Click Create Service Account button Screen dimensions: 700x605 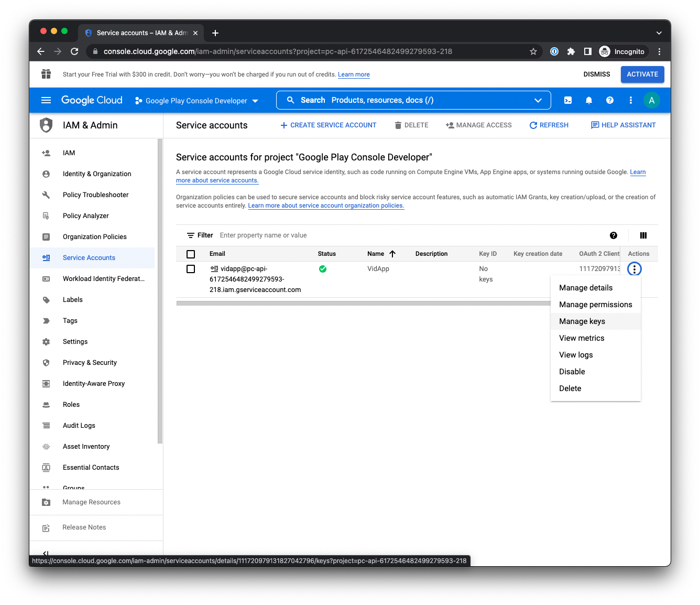click(x=329, y=125)
